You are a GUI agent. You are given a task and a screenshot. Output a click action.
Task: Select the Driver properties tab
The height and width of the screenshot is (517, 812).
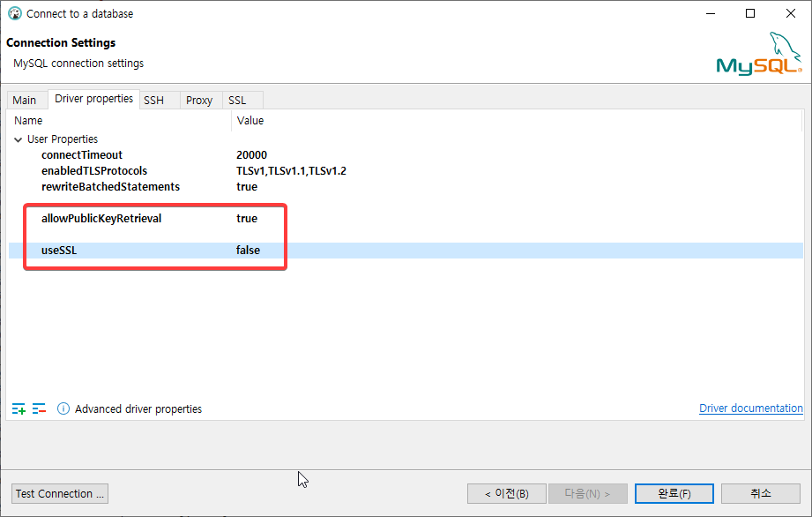tap(93, 99)
